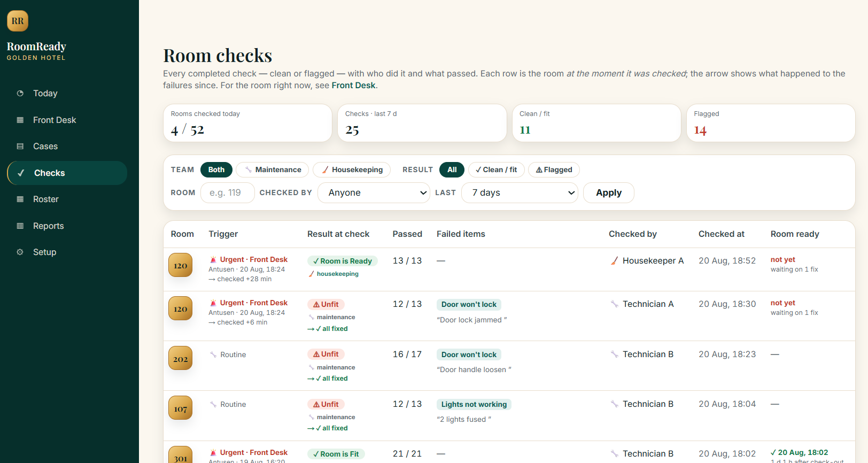Apply the selected filters
The width and height of the screenshot is (868, 463).
609,192
